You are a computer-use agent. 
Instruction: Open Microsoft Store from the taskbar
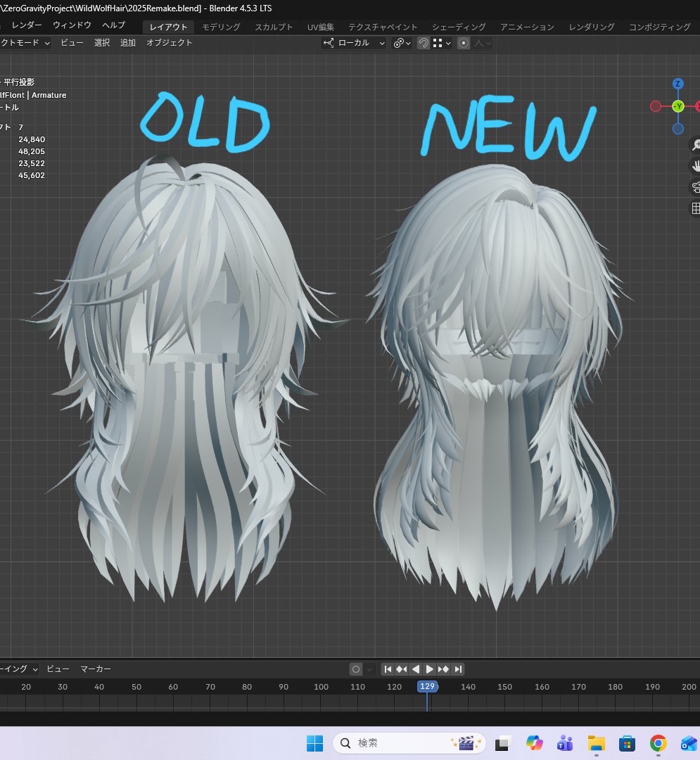(627, 743)
